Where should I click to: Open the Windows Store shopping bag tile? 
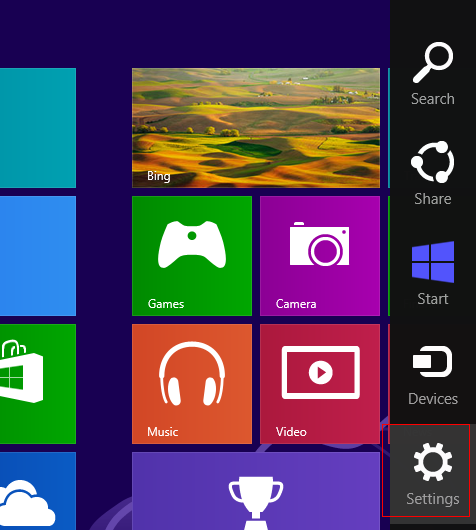coord(38,384)
